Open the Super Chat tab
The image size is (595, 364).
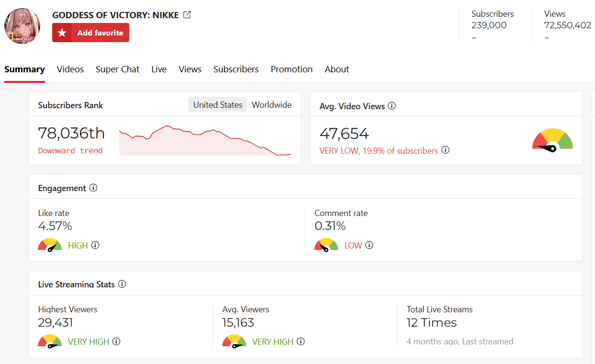(x=117, y=69)
